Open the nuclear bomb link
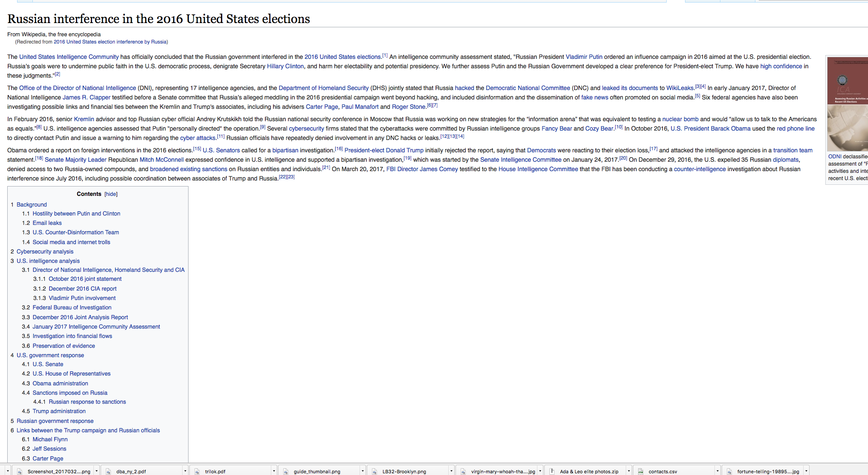This screenshot has height=475, width=868. tap(680, 119)
